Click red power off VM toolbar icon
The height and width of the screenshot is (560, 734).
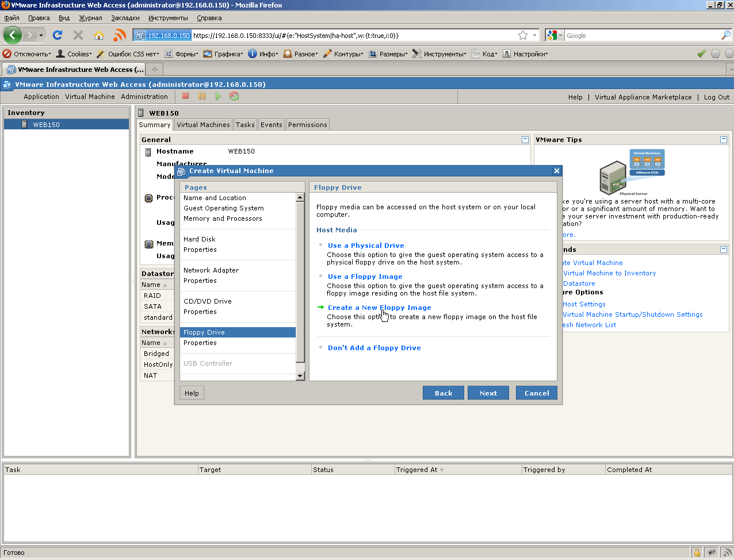pyautogui.click(x=186, y=96)
